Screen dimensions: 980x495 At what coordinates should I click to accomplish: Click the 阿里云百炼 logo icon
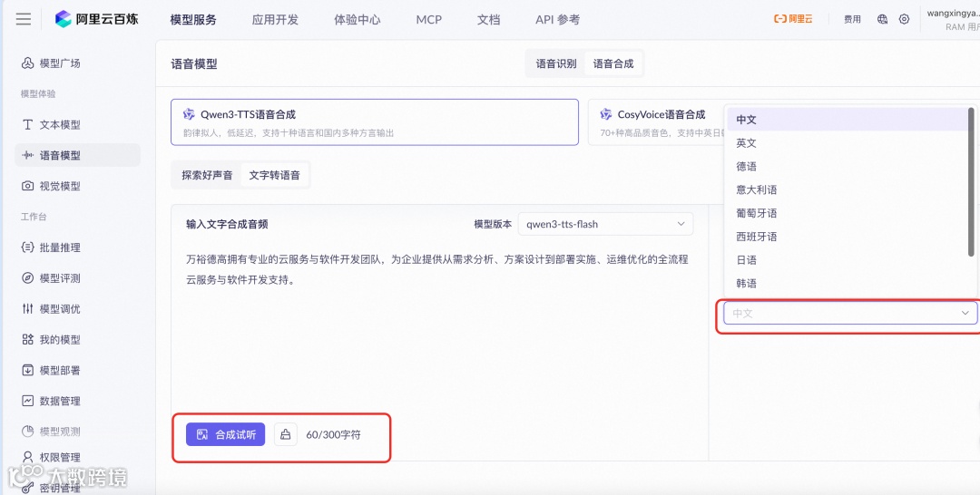point(64,19)
